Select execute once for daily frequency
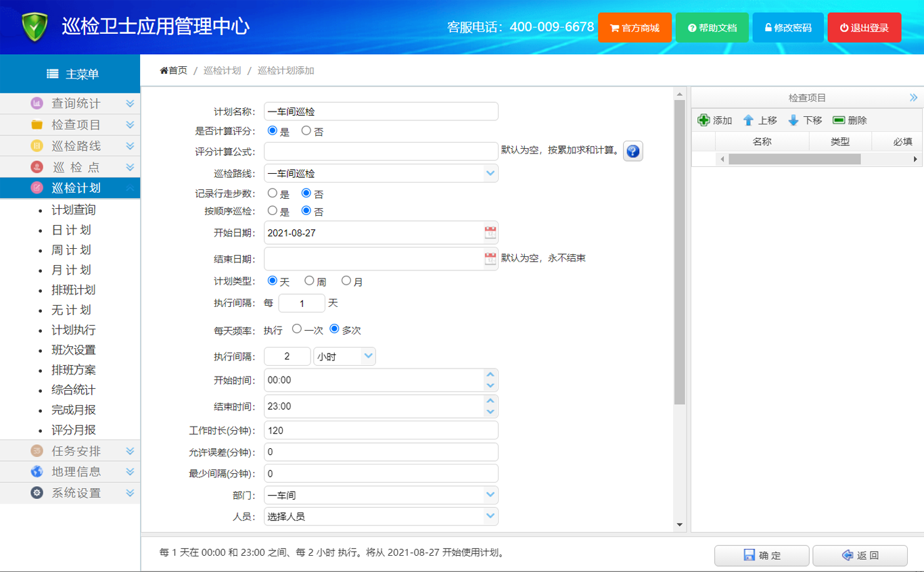The height and width of the screenshot is (572, 924). [297, 329]
